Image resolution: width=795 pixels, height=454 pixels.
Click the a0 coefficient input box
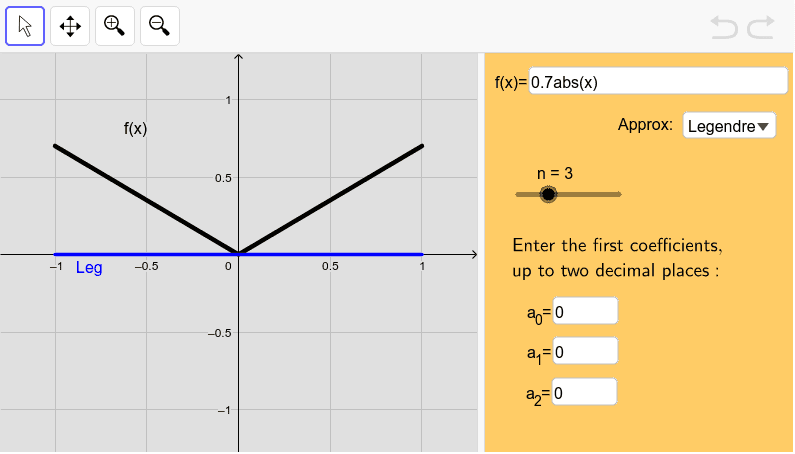pos(585,311)
